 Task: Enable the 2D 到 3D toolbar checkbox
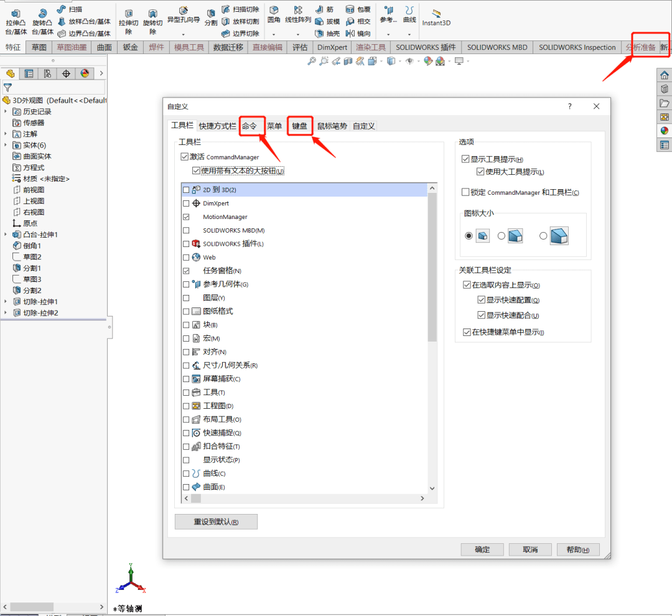pos(186,190)
